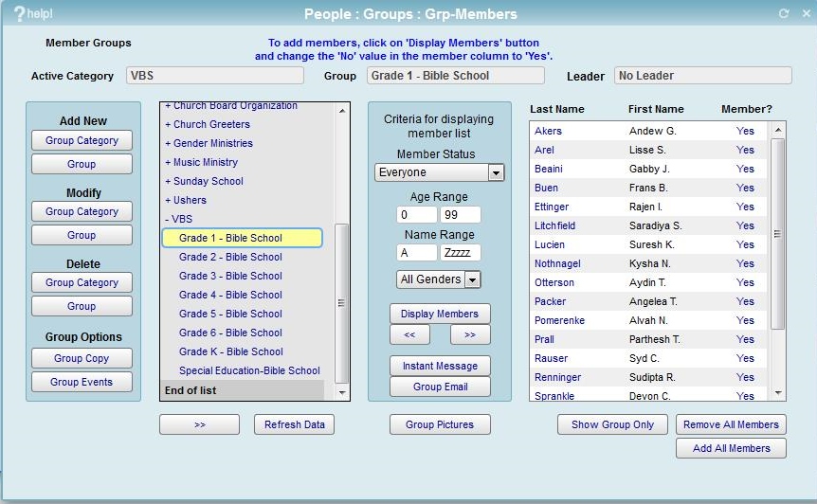This screenshot has height=504, width=817.
Task: Click the Leader field No Leader
Action: (x=703, y=76)
